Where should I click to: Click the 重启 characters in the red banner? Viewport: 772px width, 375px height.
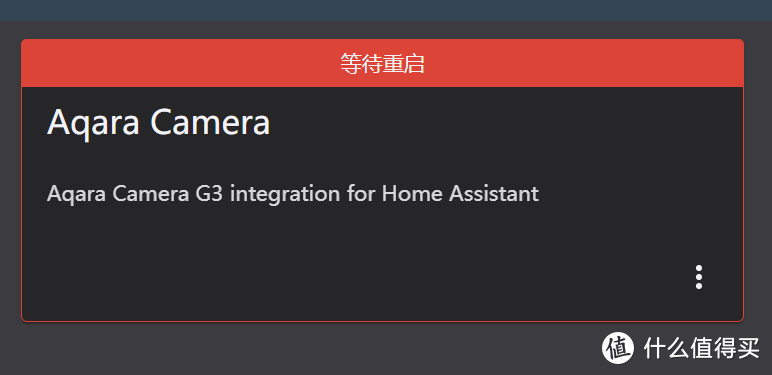(x=404, y=64)
